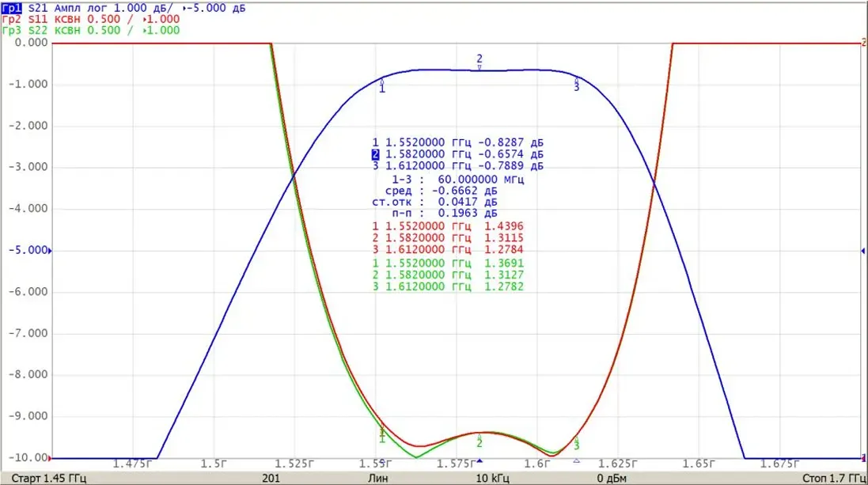
Task: Click the mean value сред -0.6662 дБ
Action: [442, 191]
